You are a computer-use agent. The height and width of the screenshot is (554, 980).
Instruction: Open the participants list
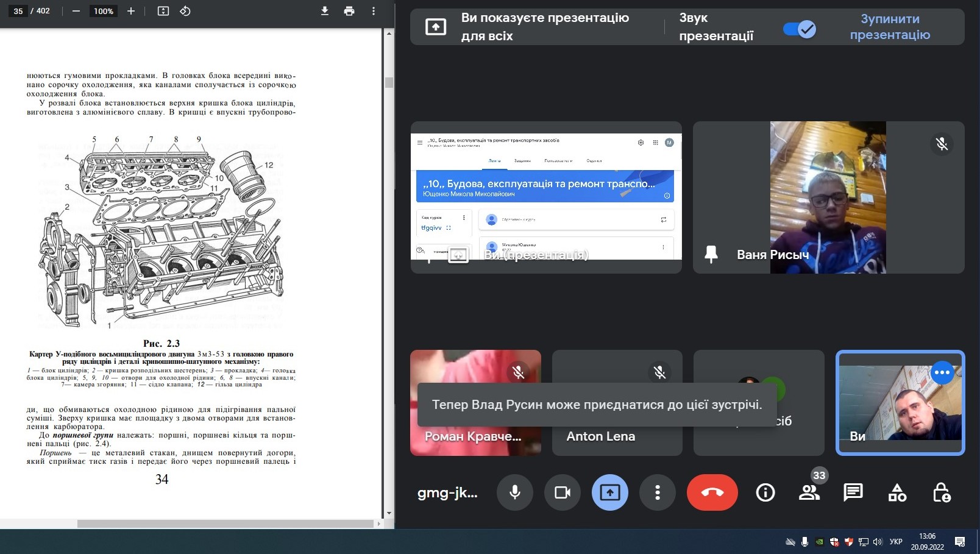point(809,492)
